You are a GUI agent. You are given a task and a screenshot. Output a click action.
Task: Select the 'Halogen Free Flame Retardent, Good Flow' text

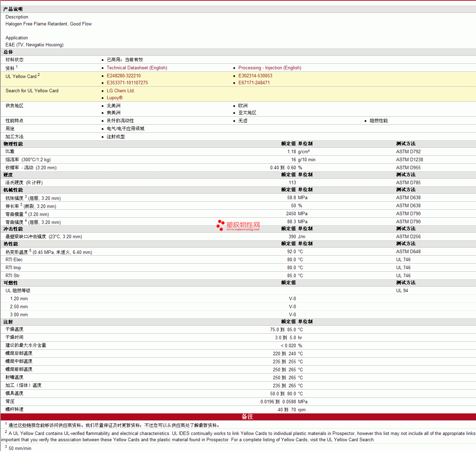pyautogui.click(x=49, y=24)
